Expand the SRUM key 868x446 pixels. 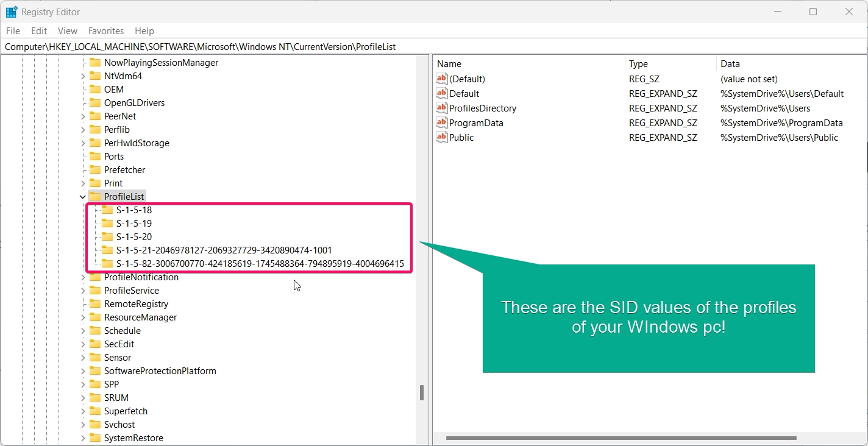[83, 398]
